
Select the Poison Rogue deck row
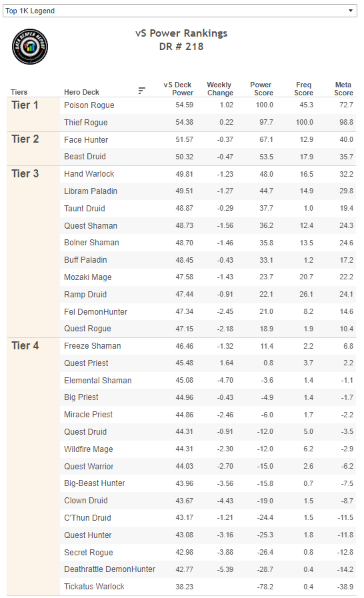coord(208,105)
